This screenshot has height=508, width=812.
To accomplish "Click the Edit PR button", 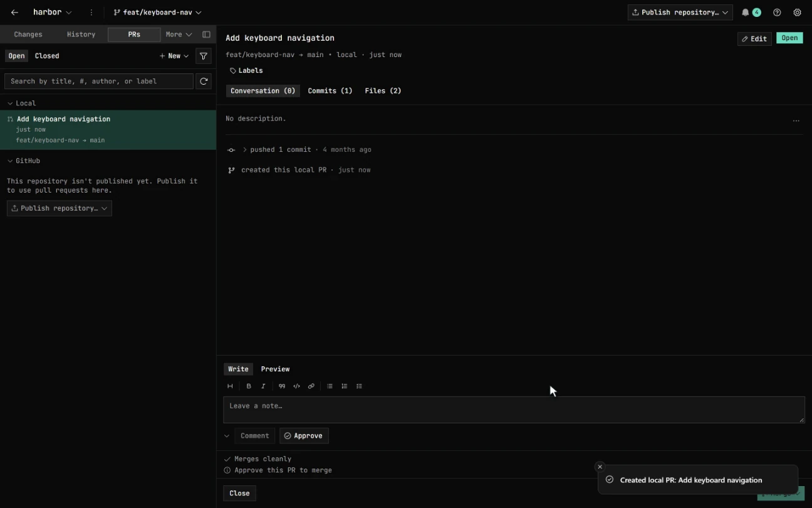I will pos(754,38).
